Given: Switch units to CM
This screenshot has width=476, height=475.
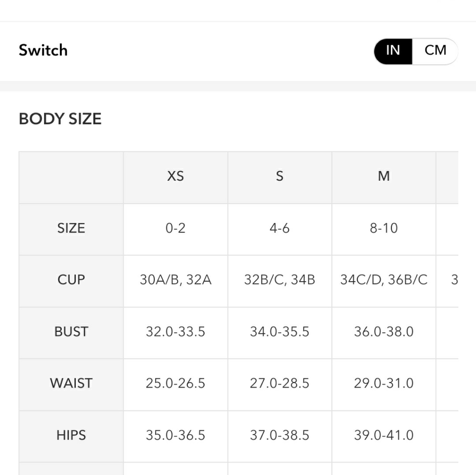Looking at the screenshot, I should coord(435,50).
